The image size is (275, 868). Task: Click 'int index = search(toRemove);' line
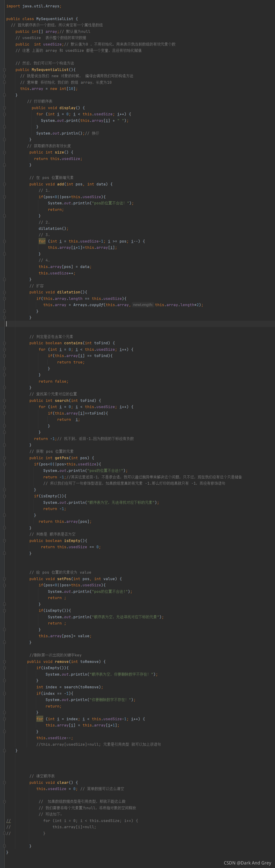[x=70, y=687]
